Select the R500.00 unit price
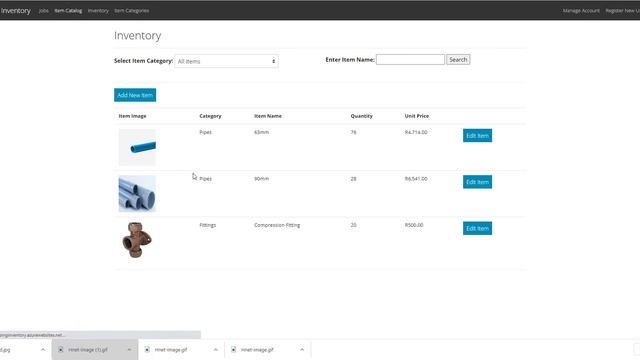The height and width of the screenshot is (360, 640). point(414,225)
